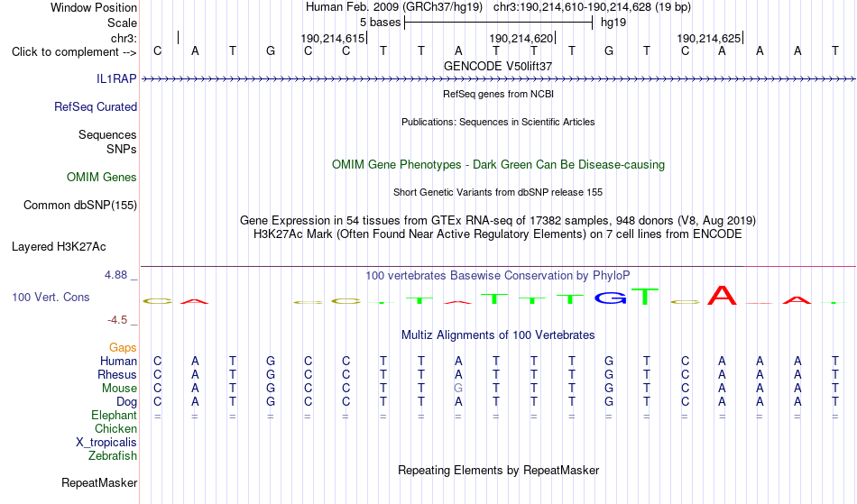Click the GTEx Gene Expression track title
This screenshot has width=857, height=504.
coord(498,221)
